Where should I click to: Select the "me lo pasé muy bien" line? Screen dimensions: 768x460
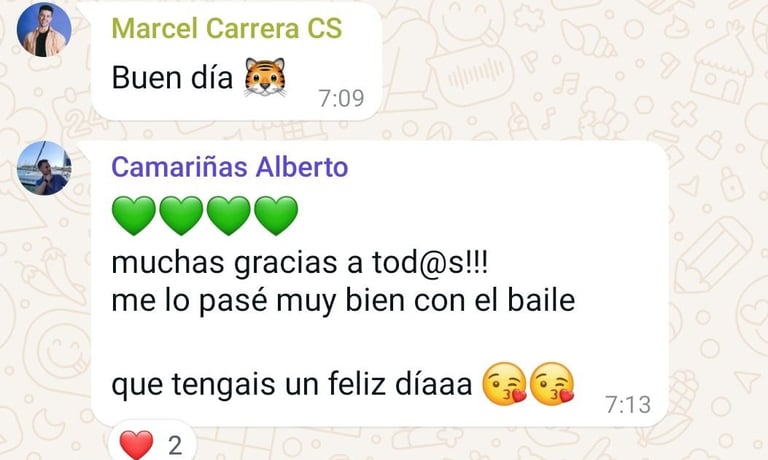343,301
